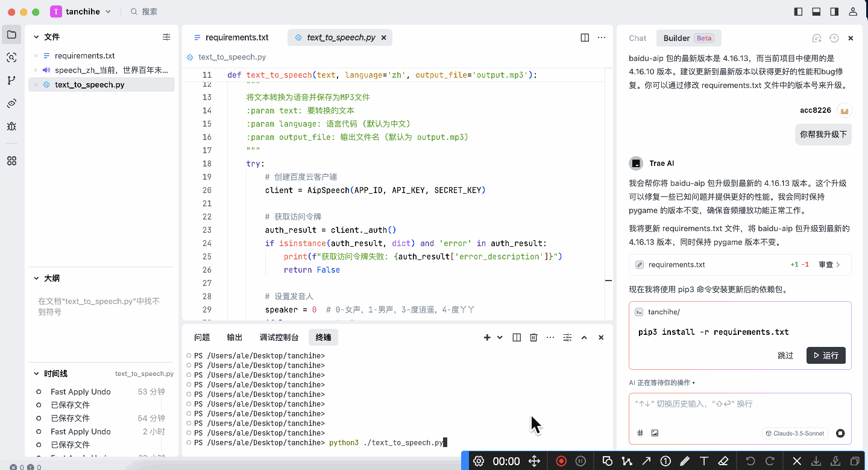The height and width of the screenshot is (470, 868).
Task: Split the terminal panel
Action: (x=517, y=337)
